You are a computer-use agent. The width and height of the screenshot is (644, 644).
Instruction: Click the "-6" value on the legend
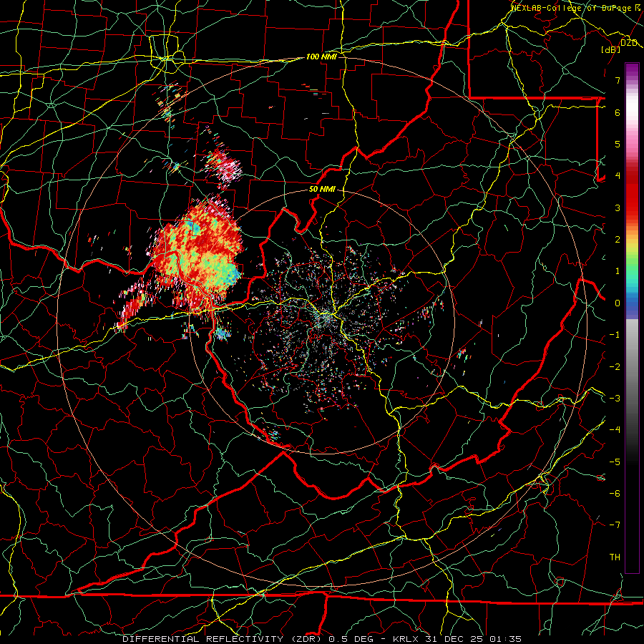(615, 494)
